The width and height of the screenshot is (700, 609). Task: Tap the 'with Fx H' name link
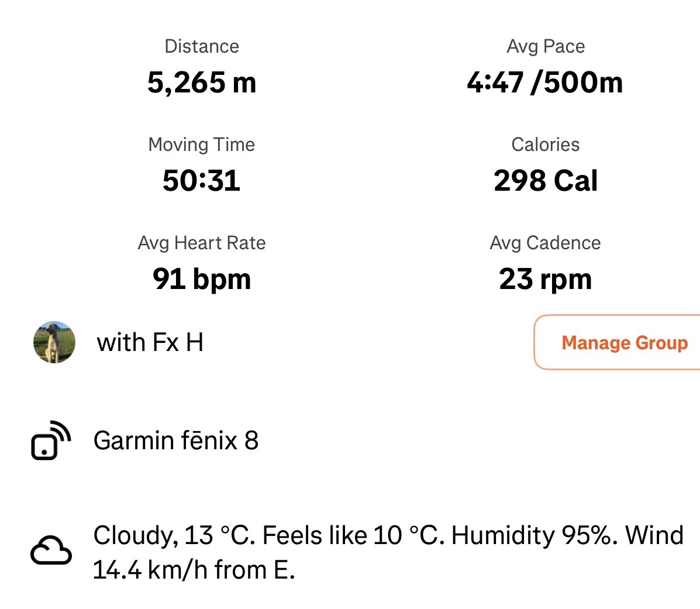pyautogui.click(x=150, y=343)
